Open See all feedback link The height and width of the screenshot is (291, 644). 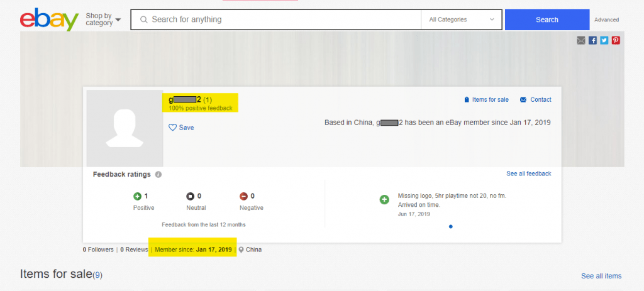click(528, 173)
